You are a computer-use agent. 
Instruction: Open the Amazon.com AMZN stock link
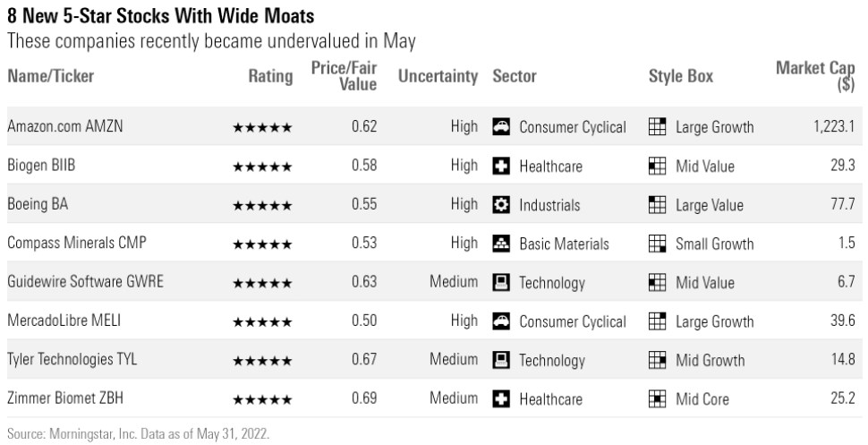pos(65,126)
